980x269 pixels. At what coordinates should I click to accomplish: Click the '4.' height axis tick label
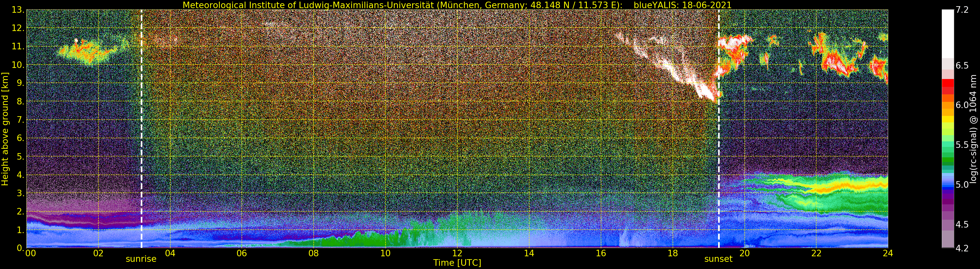[20, 175]
